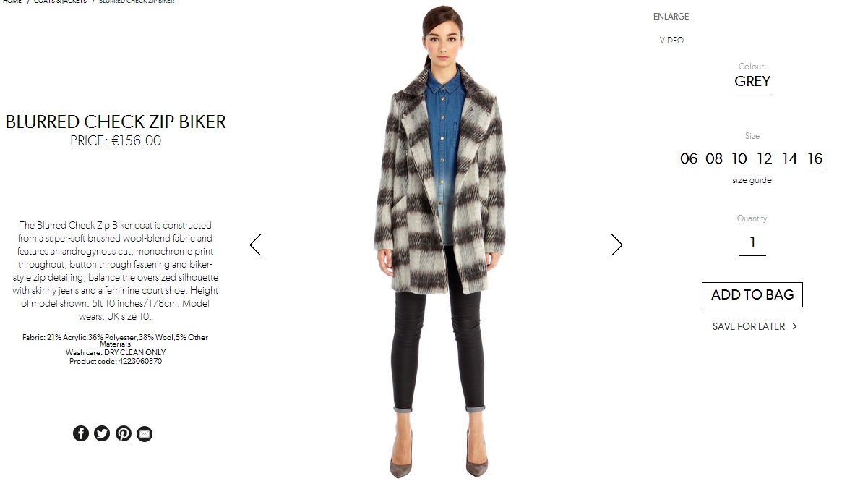Pick size 16
Viewport: 868px width, 484px height.
point(815,158)
